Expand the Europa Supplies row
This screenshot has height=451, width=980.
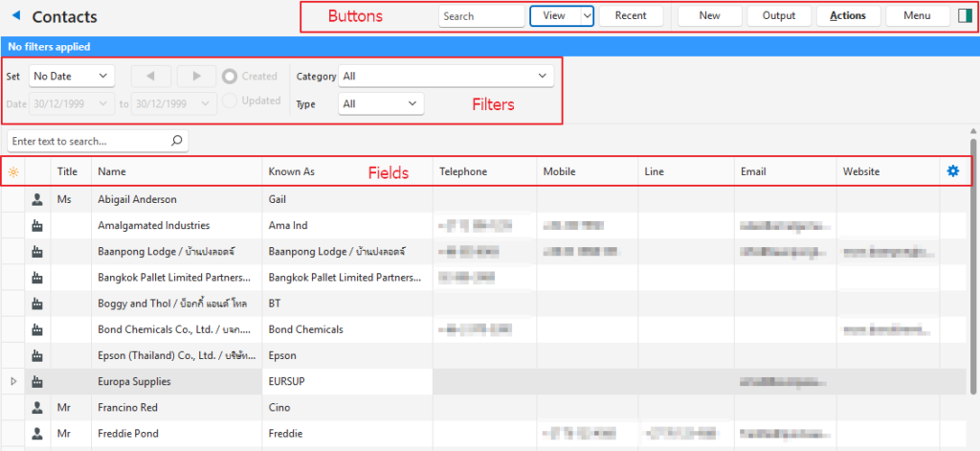tap(13, 381)
